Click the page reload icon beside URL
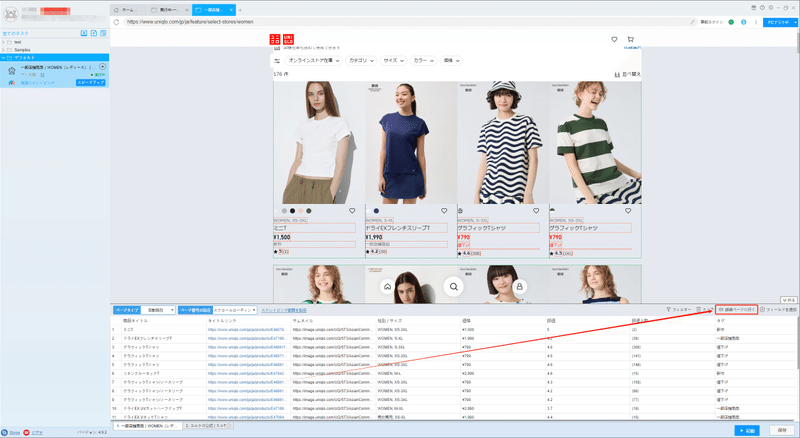The height and width of the screenshot is (438, 800). (x=116, y=22)
